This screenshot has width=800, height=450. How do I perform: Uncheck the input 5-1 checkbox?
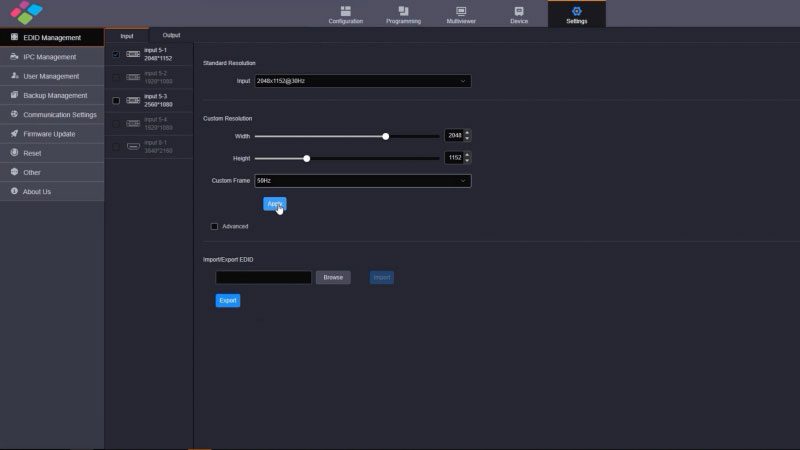click(x=116, y=54)
